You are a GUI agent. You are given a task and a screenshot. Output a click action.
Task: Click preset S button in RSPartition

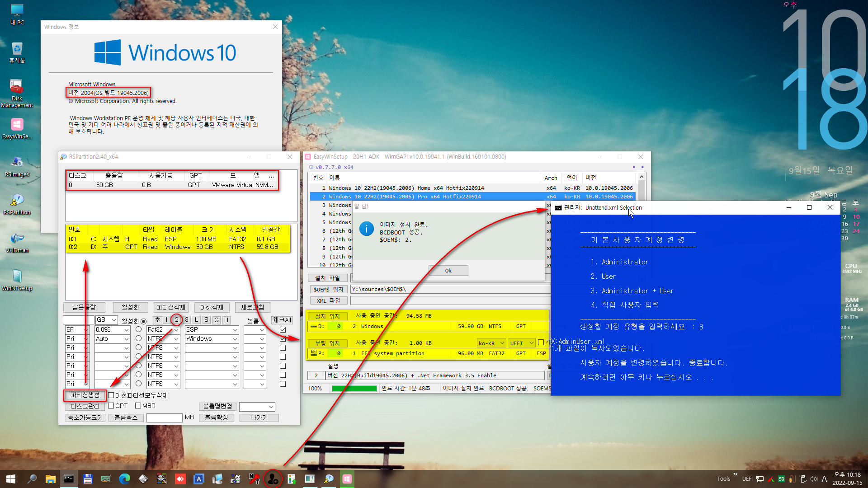tap(207, 320)
